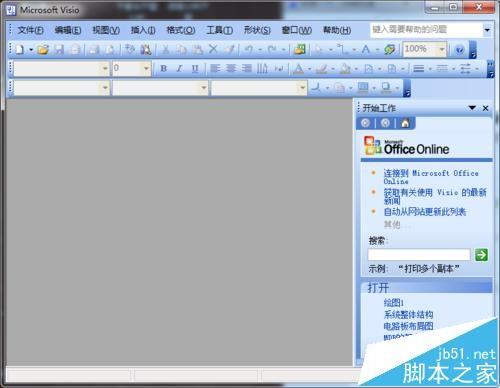Open the 形状(S) menu
This screenshot has height=388, width=500.
pos(257,30)
